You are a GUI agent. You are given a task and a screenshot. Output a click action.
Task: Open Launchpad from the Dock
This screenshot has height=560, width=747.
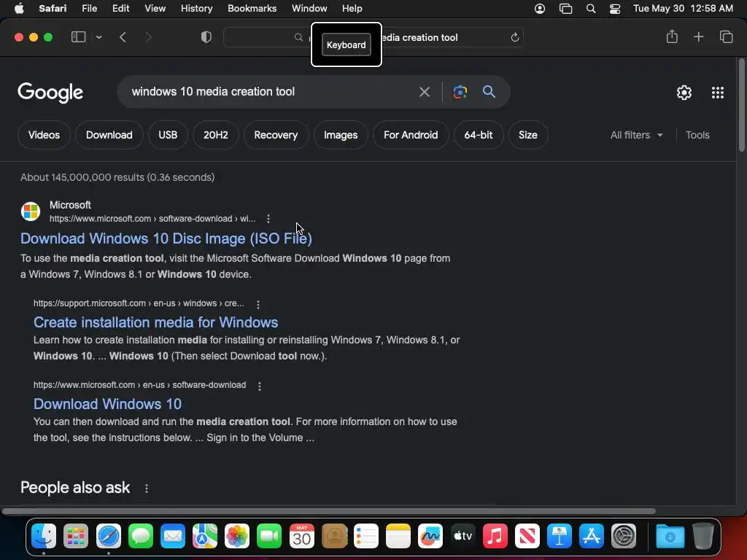76,536
